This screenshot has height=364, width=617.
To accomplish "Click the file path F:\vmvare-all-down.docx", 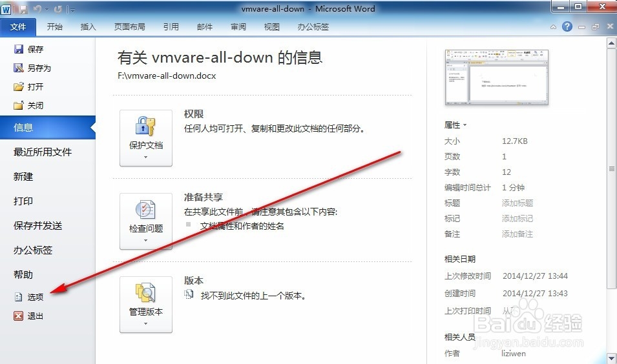I will [167, 76].
